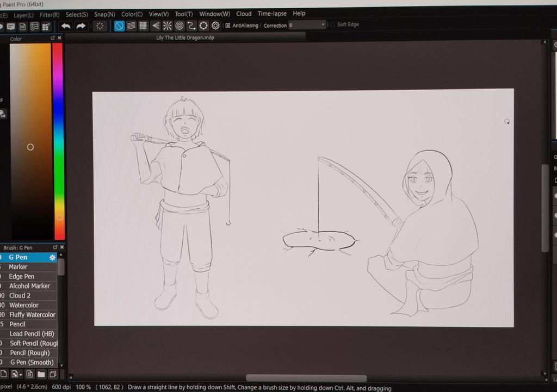The image size is (557, 392).
Task: Click the rainbow hue slider bar
Action: pos(59,141)
